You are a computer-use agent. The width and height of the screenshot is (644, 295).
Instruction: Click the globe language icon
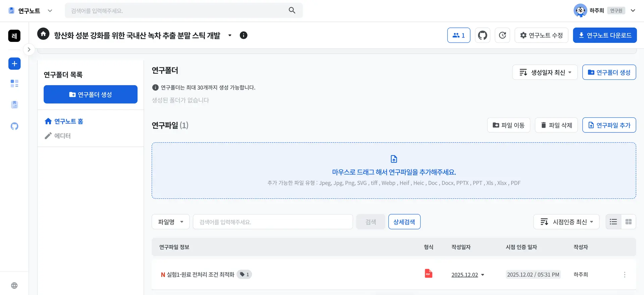pos(14,286)
